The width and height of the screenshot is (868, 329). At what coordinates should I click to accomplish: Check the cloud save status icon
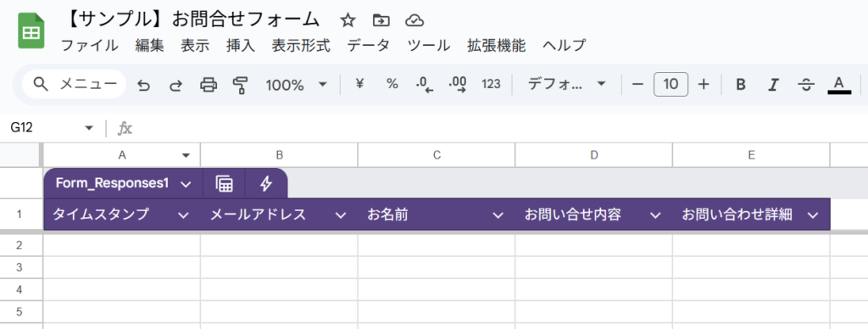click(414, 20)
